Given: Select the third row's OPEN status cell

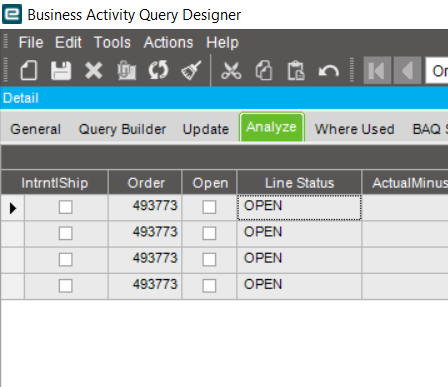Looking at the screenshot, I should point(299,259).
